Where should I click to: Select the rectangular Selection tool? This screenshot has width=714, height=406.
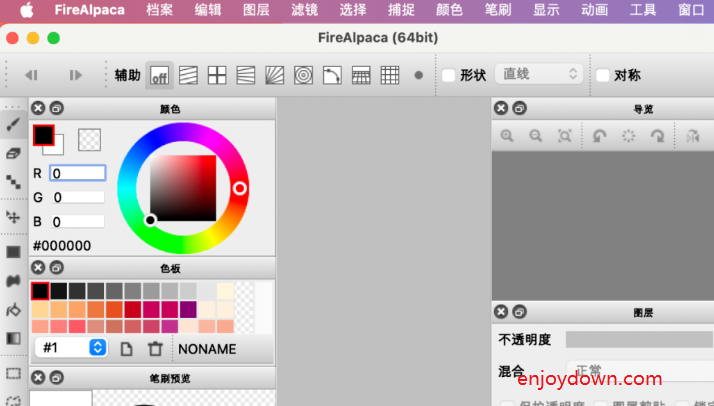[x=13, y=373]
